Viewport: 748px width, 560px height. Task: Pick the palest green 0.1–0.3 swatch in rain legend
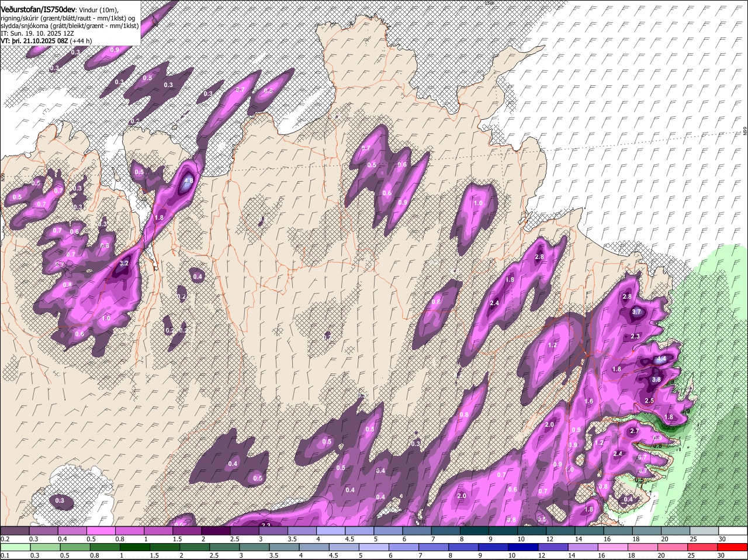[x=15, y=547]
